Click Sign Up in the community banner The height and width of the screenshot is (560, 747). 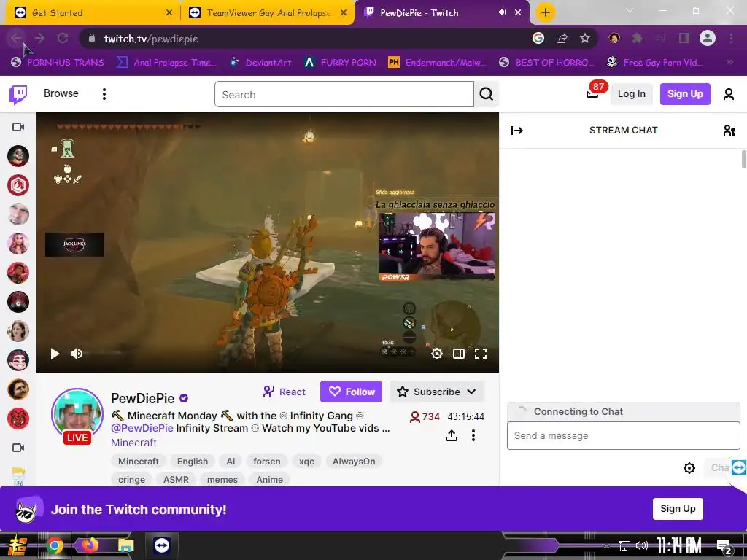tap(678, 508)
